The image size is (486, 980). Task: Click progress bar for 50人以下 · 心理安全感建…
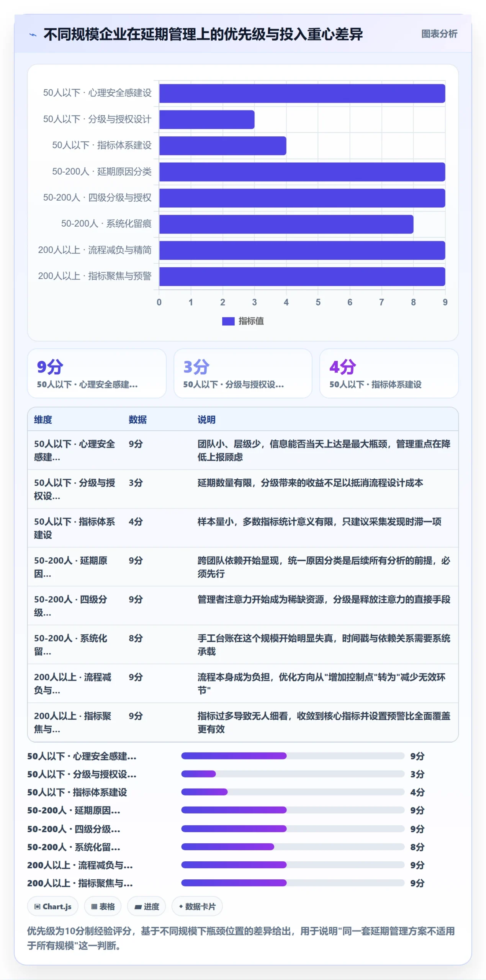pyautogui.click(x=293, y=756)
